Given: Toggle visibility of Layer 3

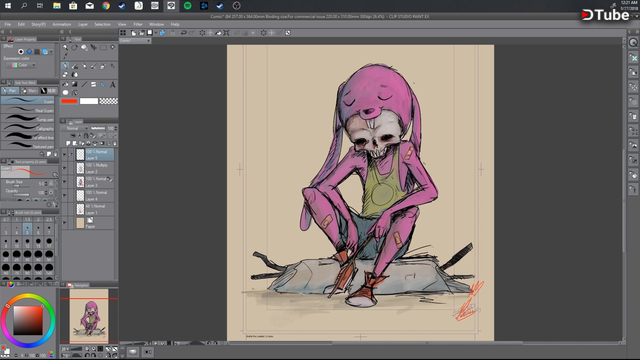Looking at the screenshot, I should pyautogui.click(x=64, y=182).
